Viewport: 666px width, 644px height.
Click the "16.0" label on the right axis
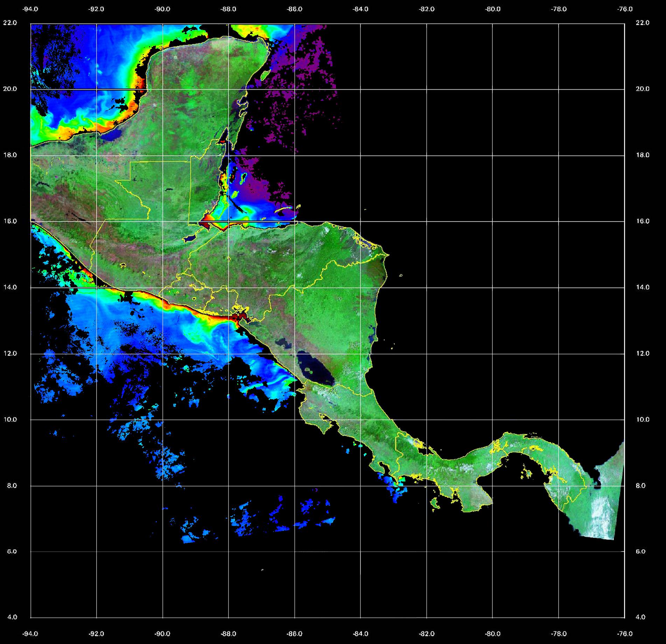[x=642, y=221]
